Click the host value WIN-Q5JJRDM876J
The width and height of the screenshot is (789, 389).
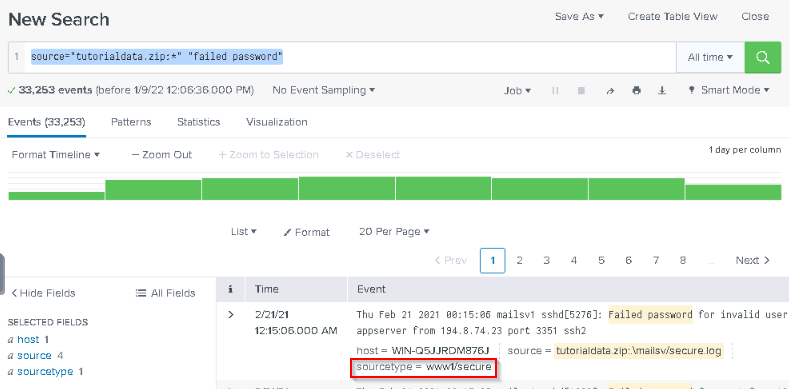pos(440,351)
